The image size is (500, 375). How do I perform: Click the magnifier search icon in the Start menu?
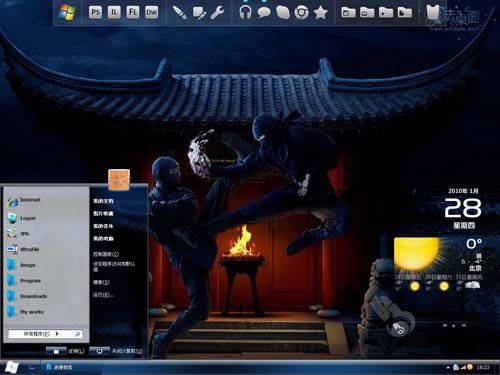(x=78, y=334)
